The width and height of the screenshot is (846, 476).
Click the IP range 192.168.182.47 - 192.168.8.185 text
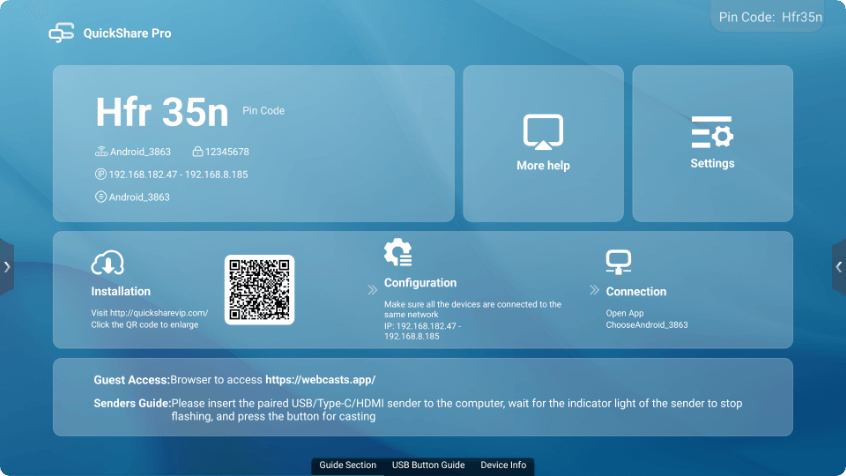click(179, 174)
